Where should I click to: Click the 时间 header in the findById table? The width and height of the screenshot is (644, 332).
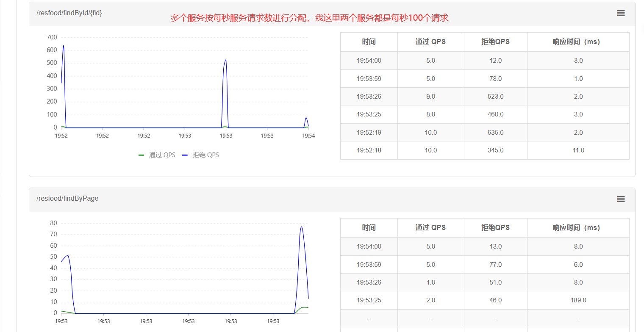tap(369, 42)
